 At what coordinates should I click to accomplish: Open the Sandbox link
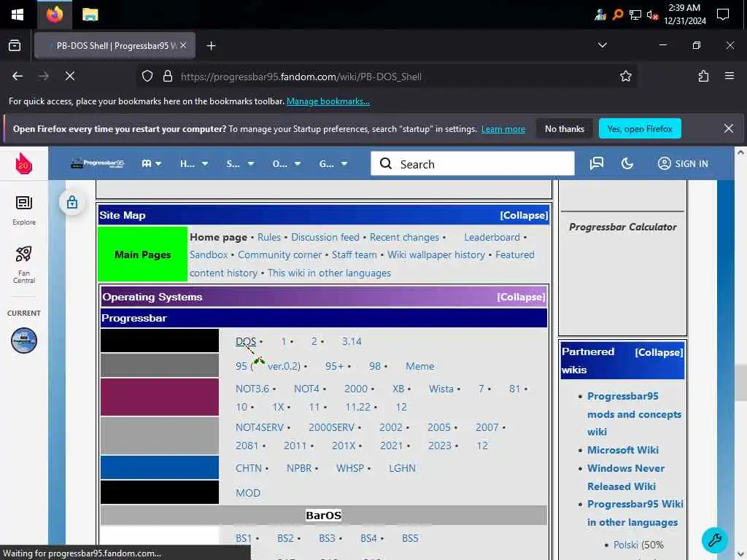click(x=209, y=254)
